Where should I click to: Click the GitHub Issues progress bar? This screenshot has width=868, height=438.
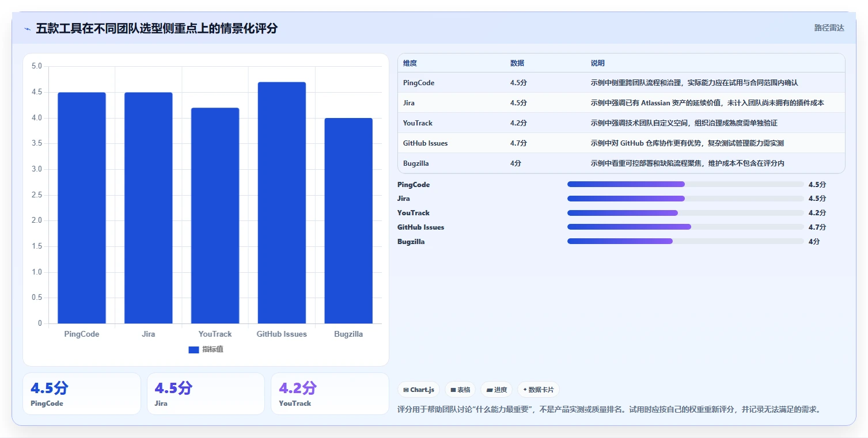coord(685,227)
